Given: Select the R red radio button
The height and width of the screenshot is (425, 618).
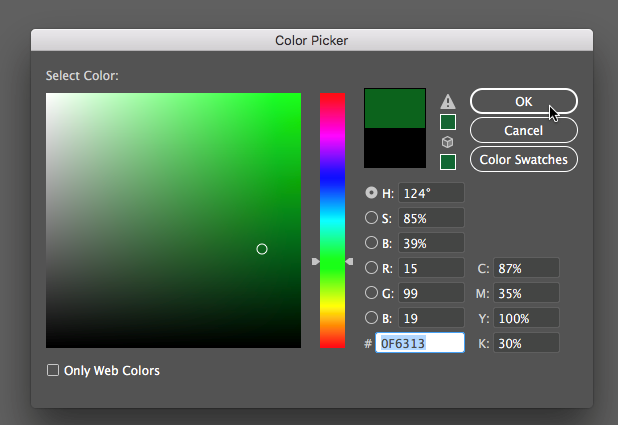Looking at the screenshot, I should coord(372,268).
